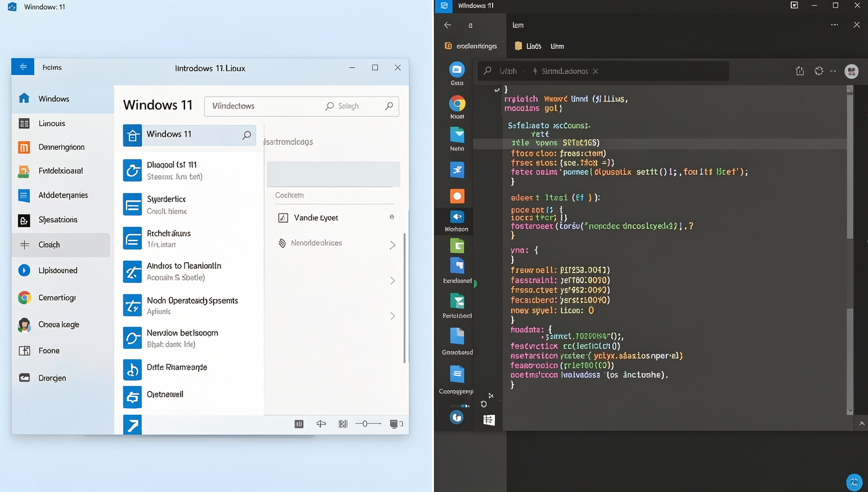This screenshot has width=868, height=492.
Task: Collapse the code fold checkmark arrow
Action: pos(497,90)
